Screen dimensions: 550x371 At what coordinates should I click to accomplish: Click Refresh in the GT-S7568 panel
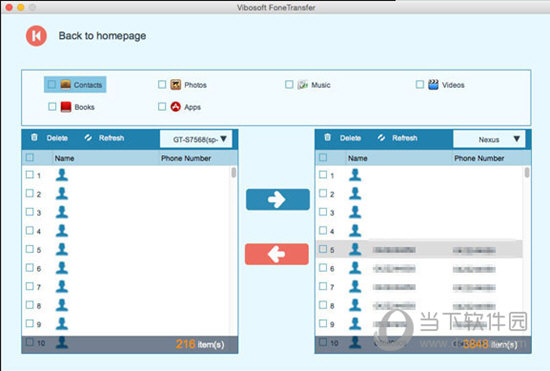(112, 138)
